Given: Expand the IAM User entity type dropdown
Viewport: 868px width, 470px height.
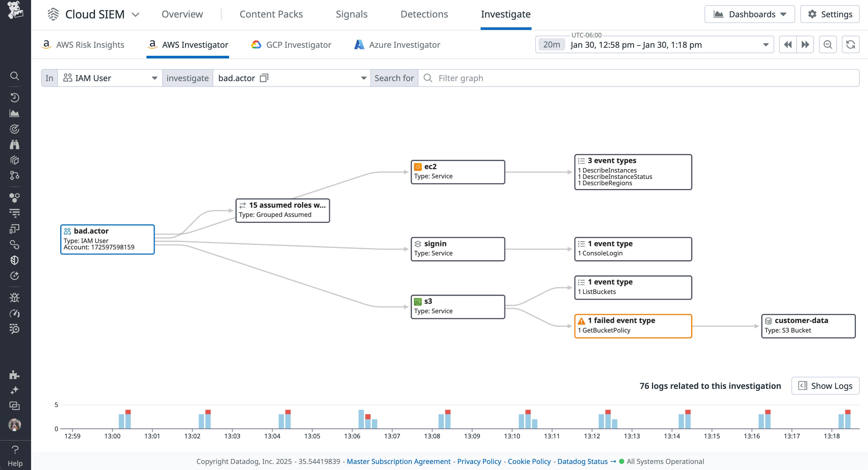Looking at the screenshot, I should pyautogui.click(x=154, y=78).
